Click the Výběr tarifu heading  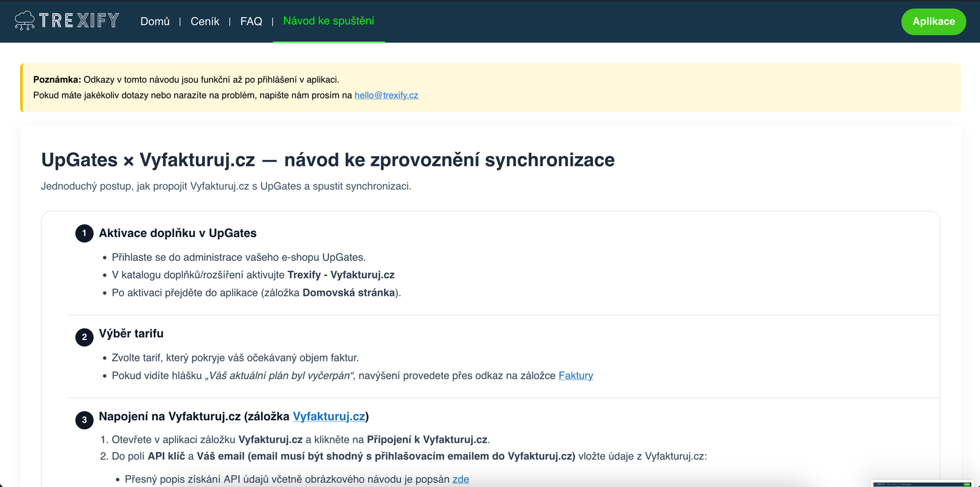coord(131,334)
